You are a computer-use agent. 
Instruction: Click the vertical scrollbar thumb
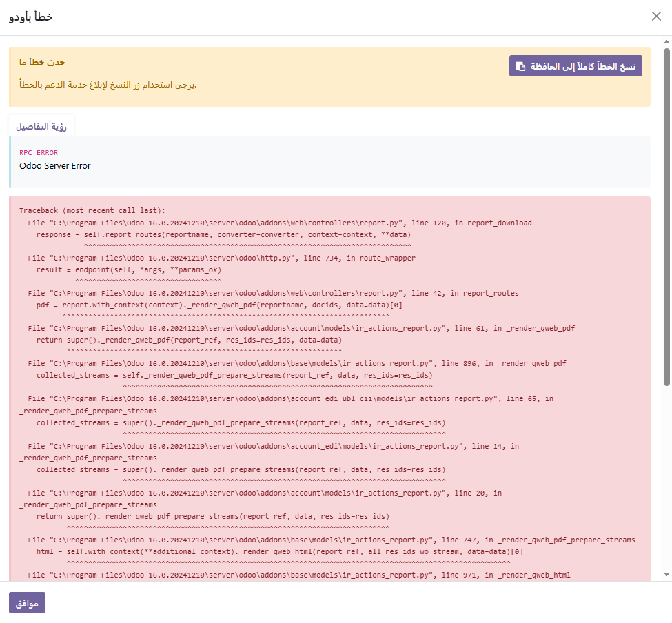666,216
